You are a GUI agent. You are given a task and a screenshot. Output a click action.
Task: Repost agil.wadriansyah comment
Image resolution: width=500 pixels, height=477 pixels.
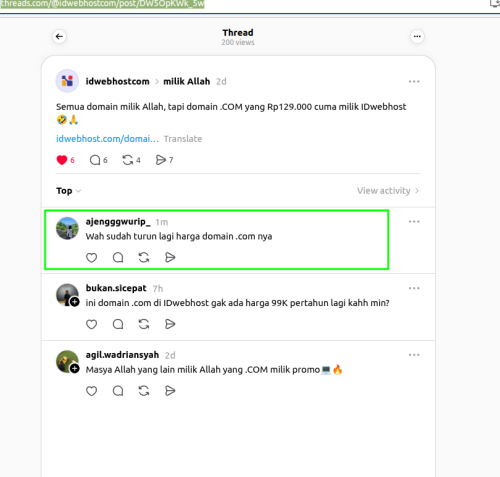144,391
